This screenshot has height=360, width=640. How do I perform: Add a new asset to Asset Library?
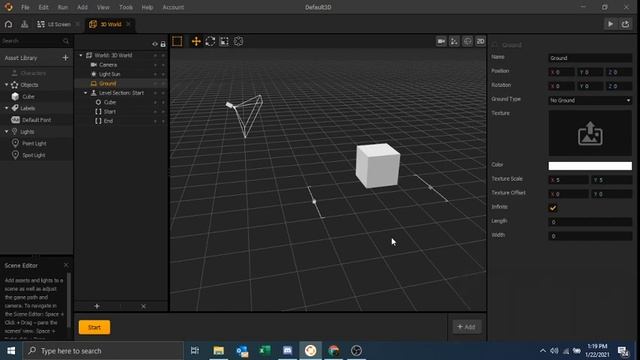click(65, 58)
